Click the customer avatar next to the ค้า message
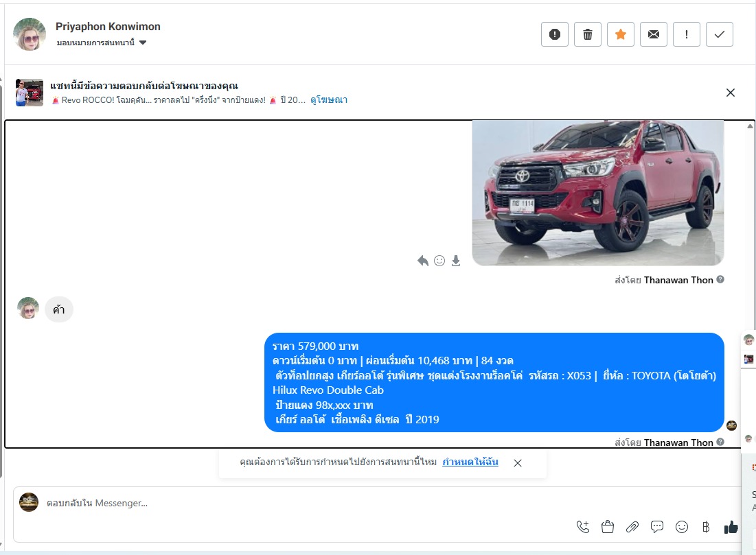This screenshot has height=555, width=756. [x=28, y=308]
